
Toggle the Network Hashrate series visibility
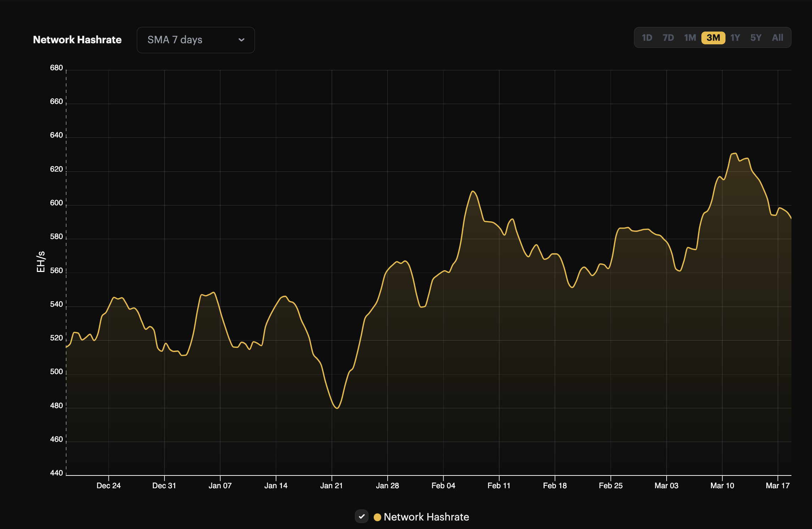(x=362, y=517)
